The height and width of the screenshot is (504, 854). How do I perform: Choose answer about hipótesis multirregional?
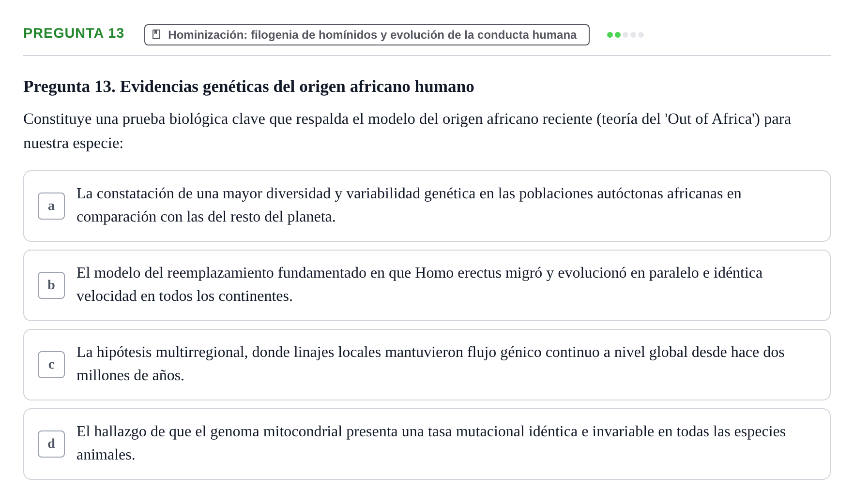click(x=427, y=365)
